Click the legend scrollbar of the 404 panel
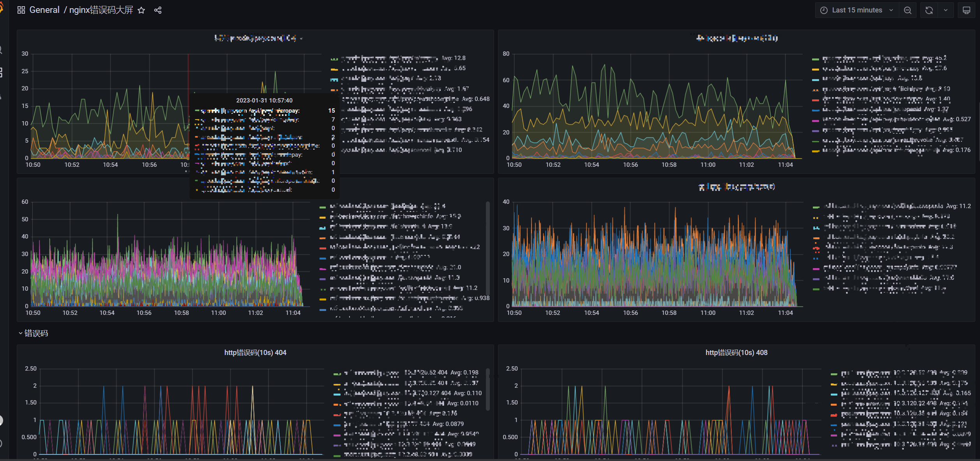 pyautogui.click(x=487, y=390)
